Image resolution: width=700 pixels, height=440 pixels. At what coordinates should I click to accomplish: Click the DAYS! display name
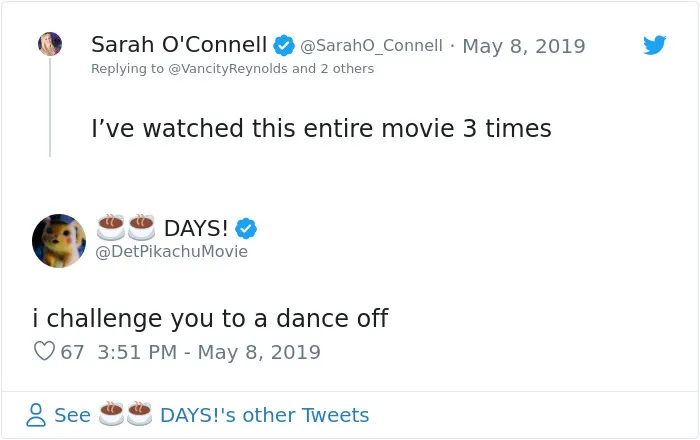click(196, 228)
